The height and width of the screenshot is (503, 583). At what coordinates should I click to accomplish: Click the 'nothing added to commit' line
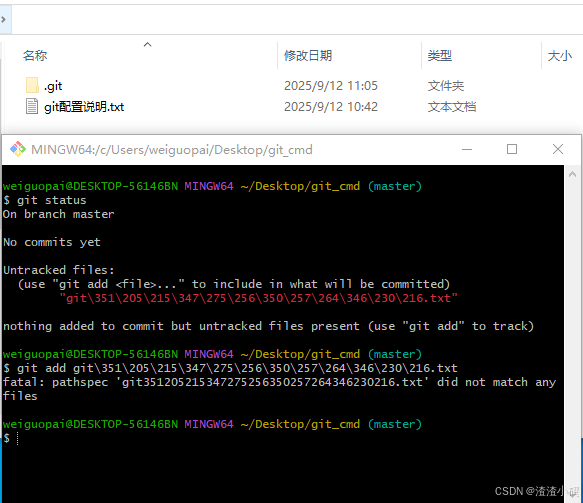click(x=268, y=326)
